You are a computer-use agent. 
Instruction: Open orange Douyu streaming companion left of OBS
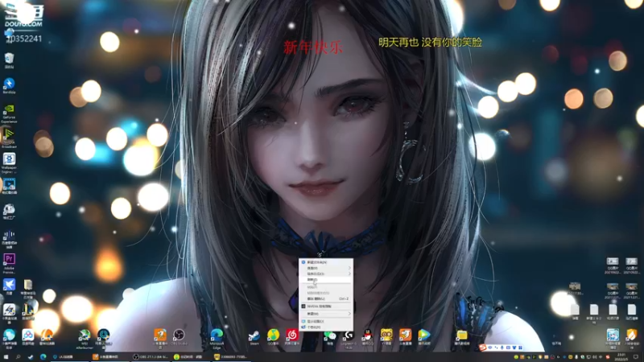pyautogui.click(x=159, y=339)
